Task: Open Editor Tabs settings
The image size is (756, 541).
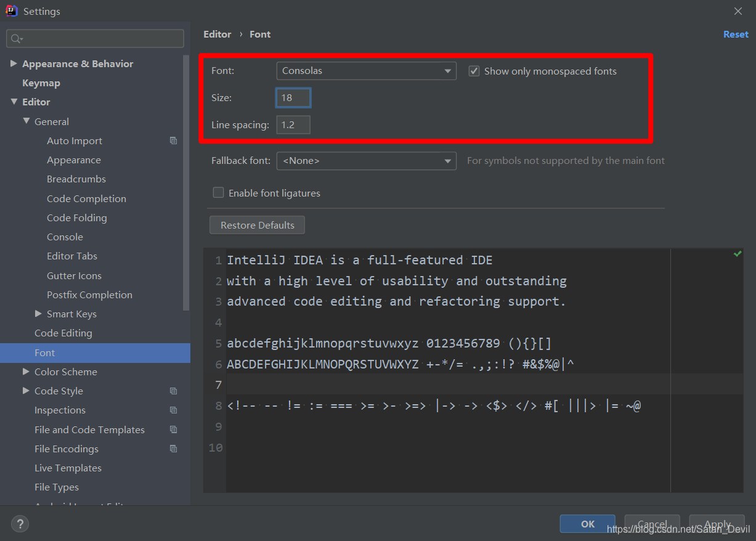Action: pos(72,256)
